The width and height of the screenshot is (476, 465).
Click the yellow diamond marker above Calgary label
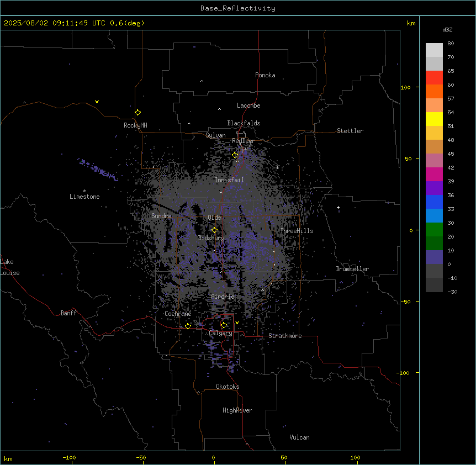point(224,325)
